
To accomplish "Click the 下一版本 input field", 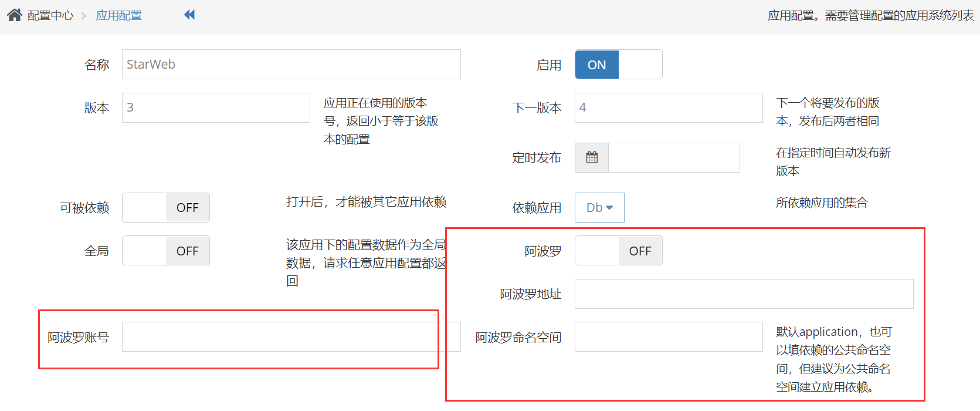I will point(669,107).
